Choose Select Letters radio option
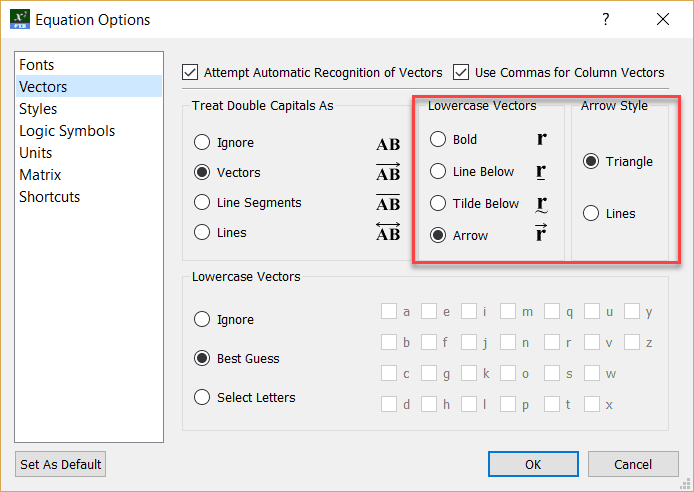The width and height of the screenshot is (694, 492). point(202,397)
